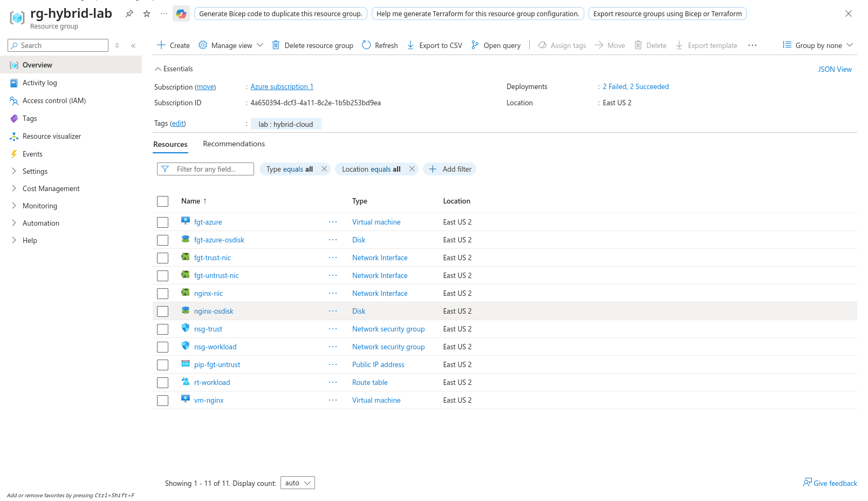
Task: Check the nsg-workload row checkbox
Action: pyautogui.click(x=162, y=347)
